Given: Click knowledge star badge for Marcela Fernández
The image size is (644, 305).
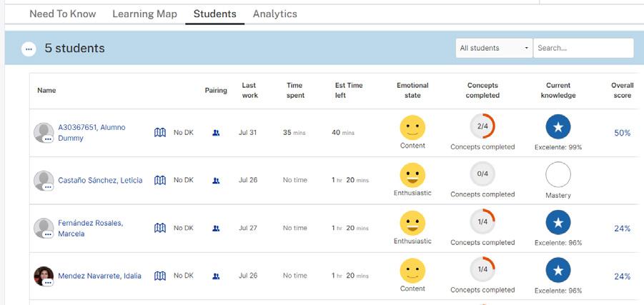Looking at the screenshot, I should [558, 224].
